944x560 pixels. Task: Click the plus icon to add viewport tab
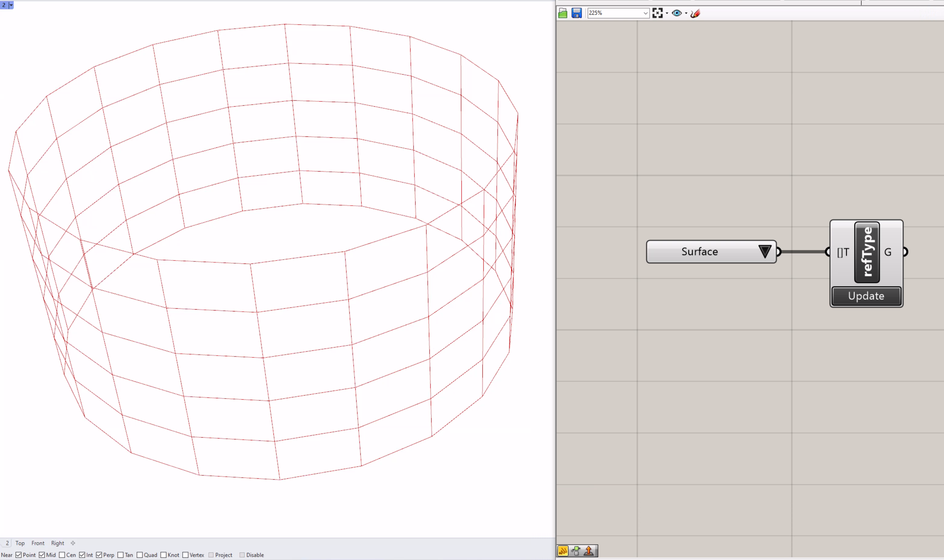(x=73, y=543)
